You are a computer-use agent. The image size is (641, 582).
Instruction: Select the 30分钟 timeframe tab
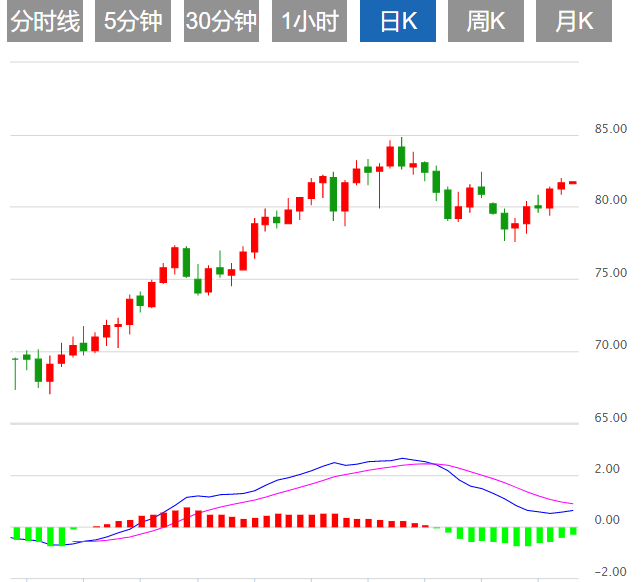coord(221,21)
